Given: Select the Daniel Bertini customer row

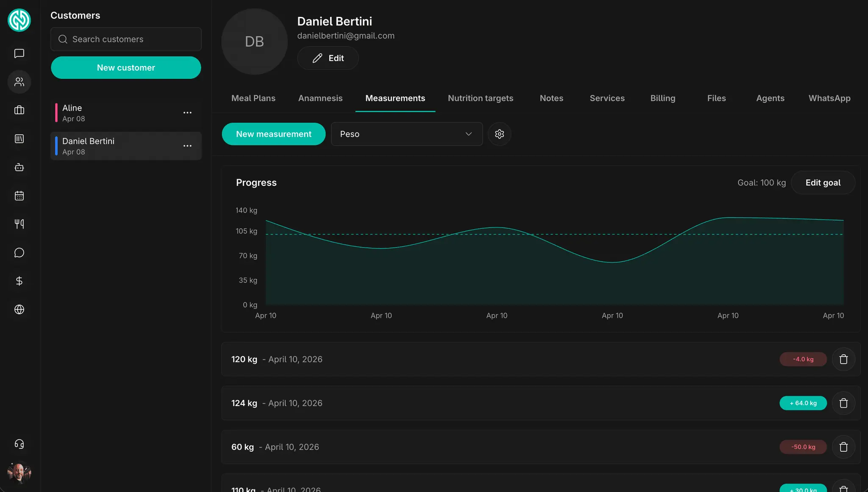Looking at the screenshot, I should (126, 146).
